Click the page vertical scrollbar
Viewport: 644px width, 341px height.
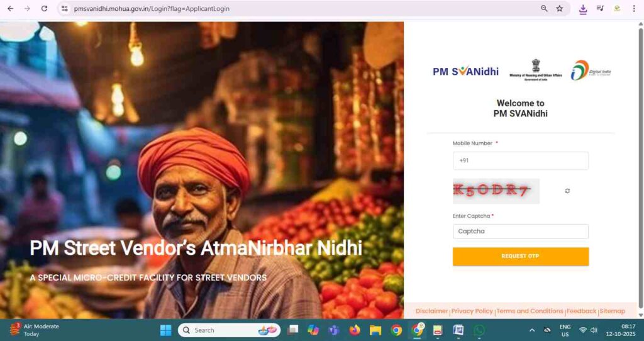click(641, 169)
